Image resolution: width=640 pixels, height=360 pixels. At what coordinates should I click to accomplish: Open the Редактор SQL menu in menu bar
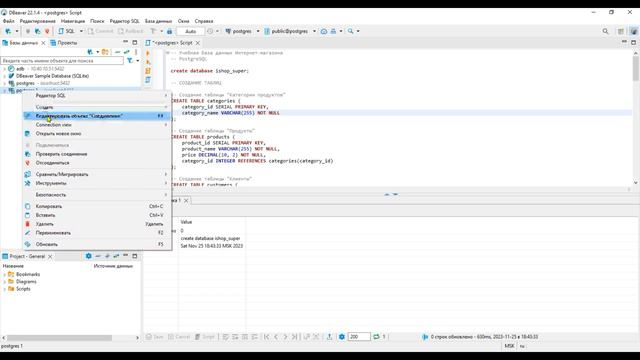[x=124, y=21]
